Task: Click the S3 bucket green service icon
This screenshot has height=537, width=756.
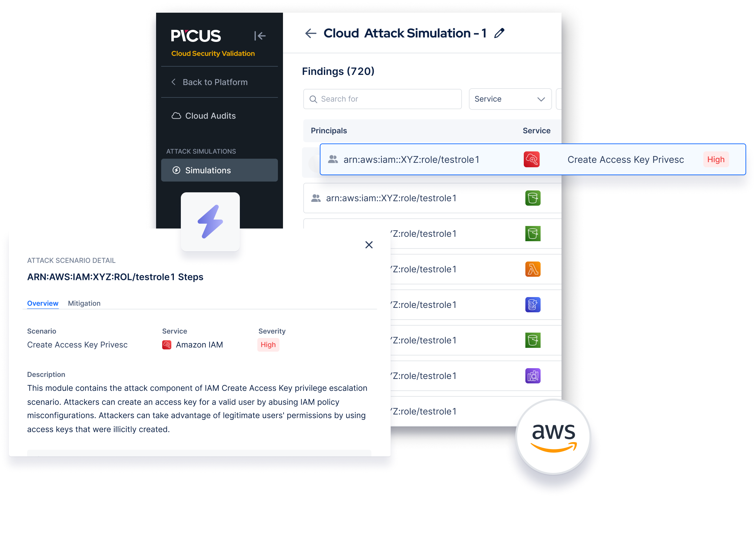Action: click(x=532, y=199)
